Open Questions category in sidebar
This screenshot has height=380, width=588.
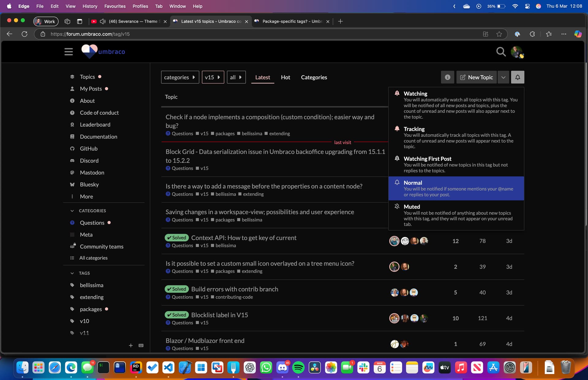pyautogui.click(x=92, y=223)
